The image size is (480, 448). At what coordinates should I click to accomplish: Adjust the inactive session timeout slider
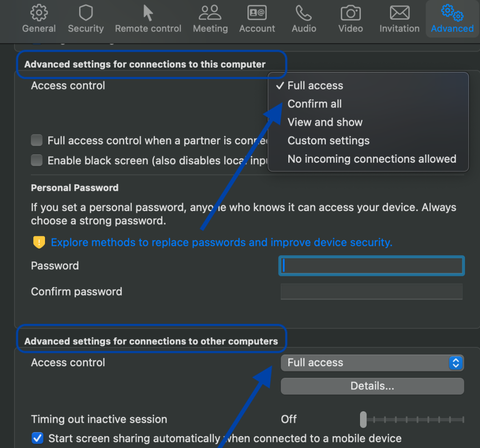(363, 419)
